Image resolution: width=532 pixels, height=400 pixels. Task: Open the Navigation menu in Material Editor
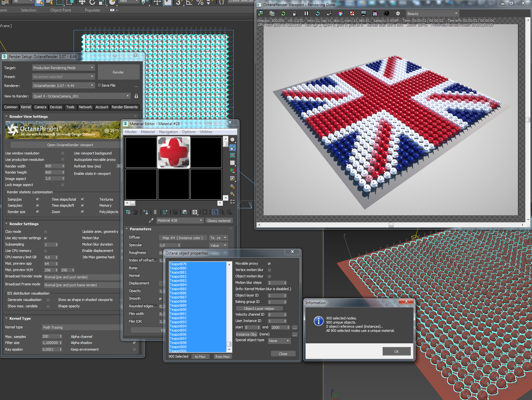tap(168, 132)
